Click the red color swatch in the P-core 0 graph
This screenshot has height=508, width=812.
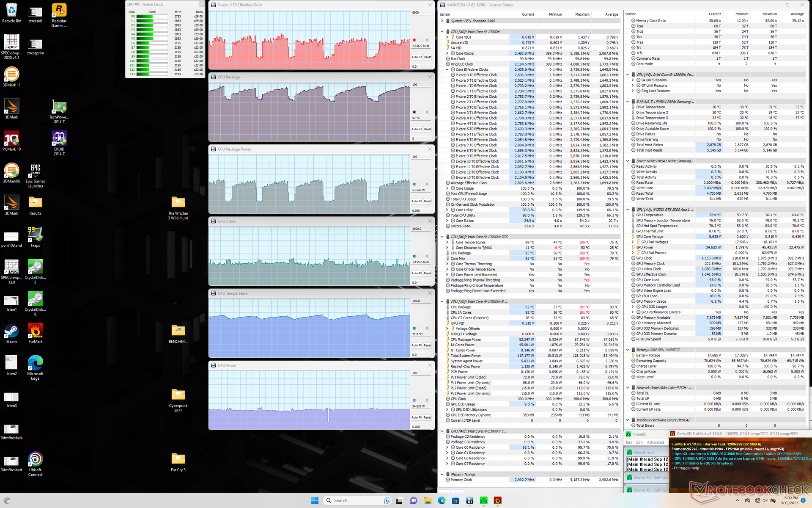pyautogui.click(x=414, y=40)
